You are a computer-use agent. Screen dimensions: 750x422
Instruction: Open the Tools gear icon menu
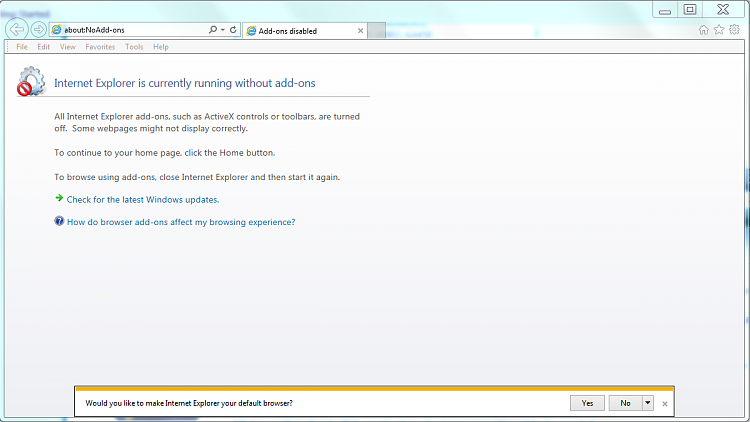(x=735, y=30)
